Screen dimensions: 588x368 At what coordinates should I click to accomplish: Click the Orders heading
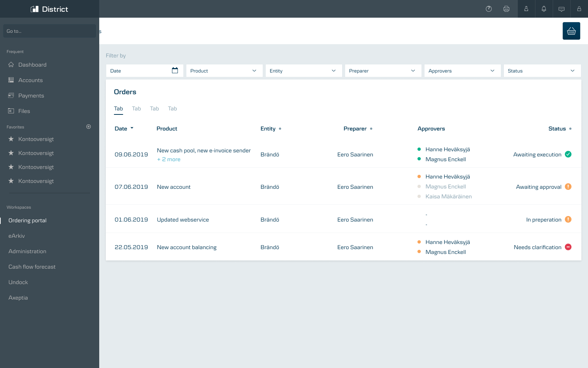[125, 92]
